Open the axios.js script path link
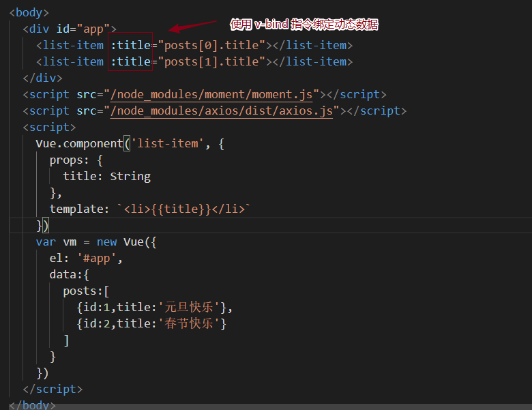This screenshot has height=410, width=532. [222, 111]
